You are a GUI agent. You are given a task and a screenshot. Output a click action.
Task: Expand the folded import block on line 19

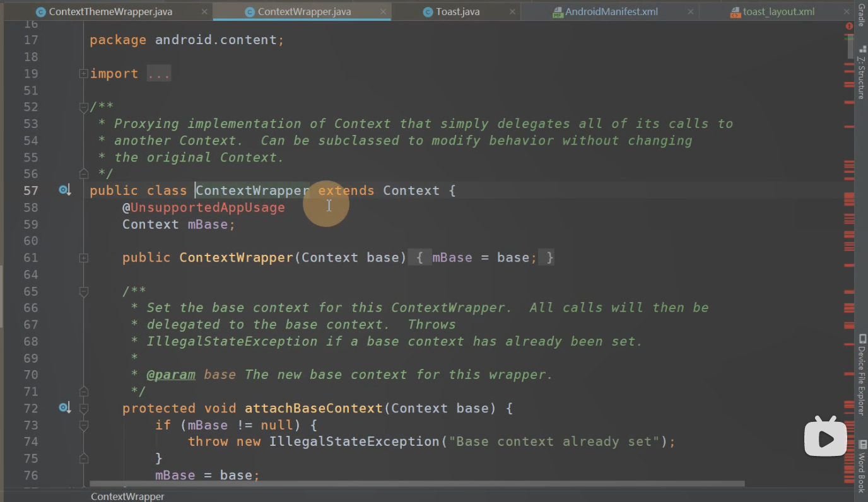pos(83,74)
